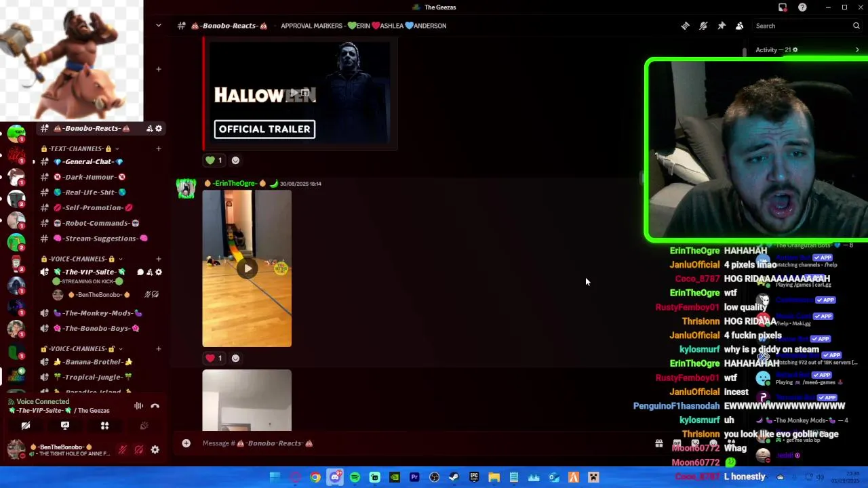Viewport: 868px width, 488px height.
Task: Open Activity settings gear
Action: click(x=795, y=50)
